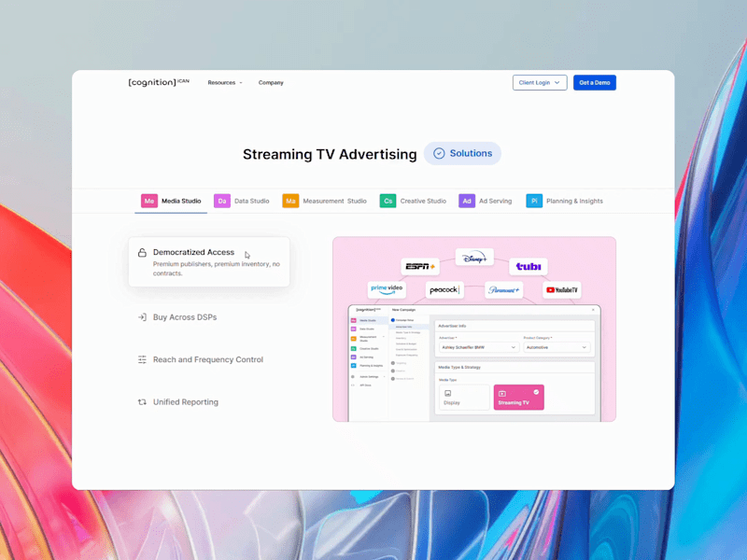Viewport: 747px width, 560px height.
Task: Click the Disney+ logo tile
Action: (474, 258)
